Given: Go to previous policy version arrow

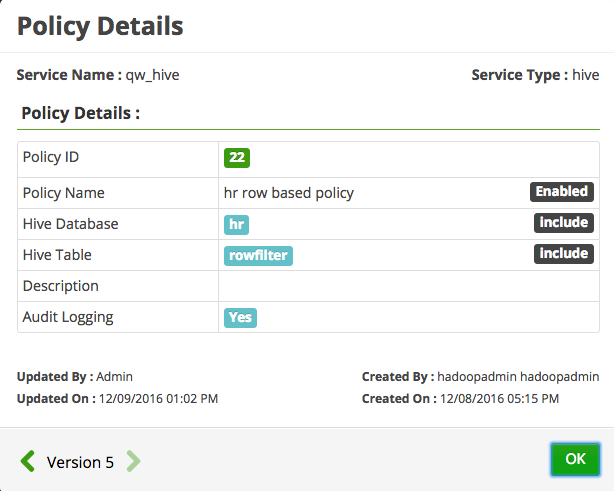Looking at the screenshot, I should click(29, 461).
